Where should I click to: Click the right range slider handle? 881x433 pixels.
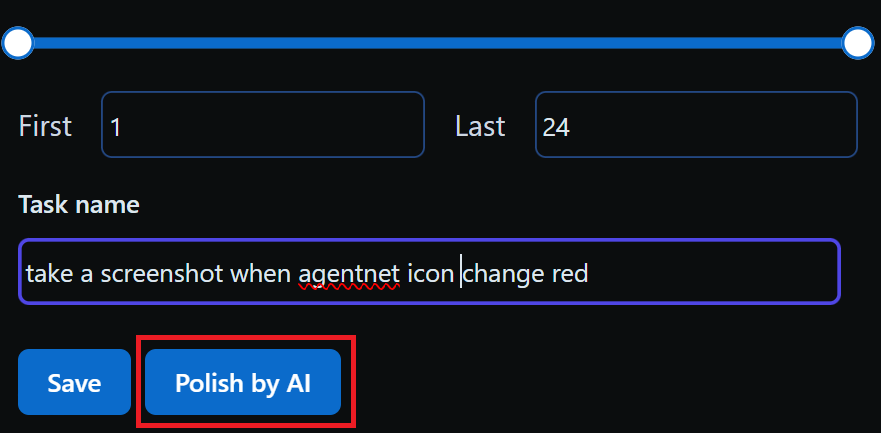tap(858, 42)
